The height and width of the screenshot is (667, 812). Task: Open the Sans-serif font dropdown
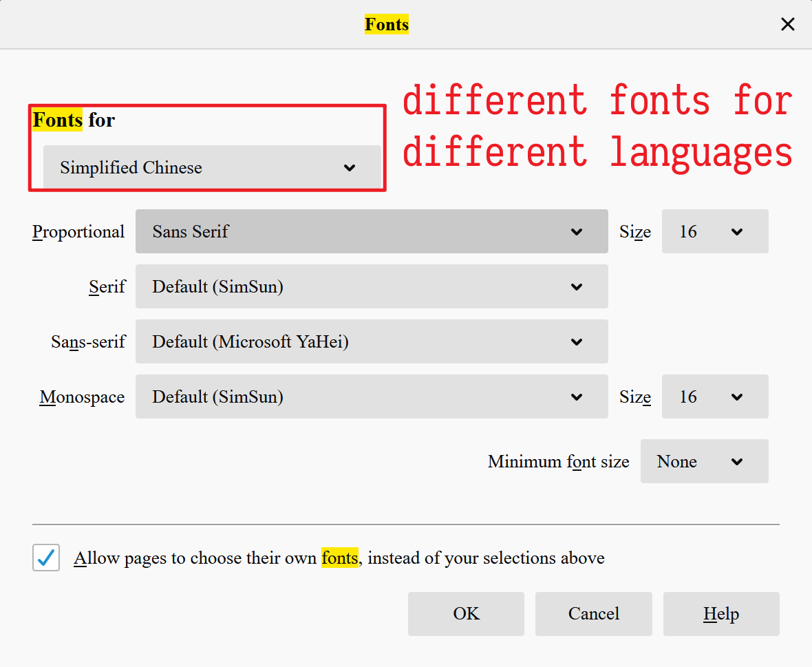(372, 341)
